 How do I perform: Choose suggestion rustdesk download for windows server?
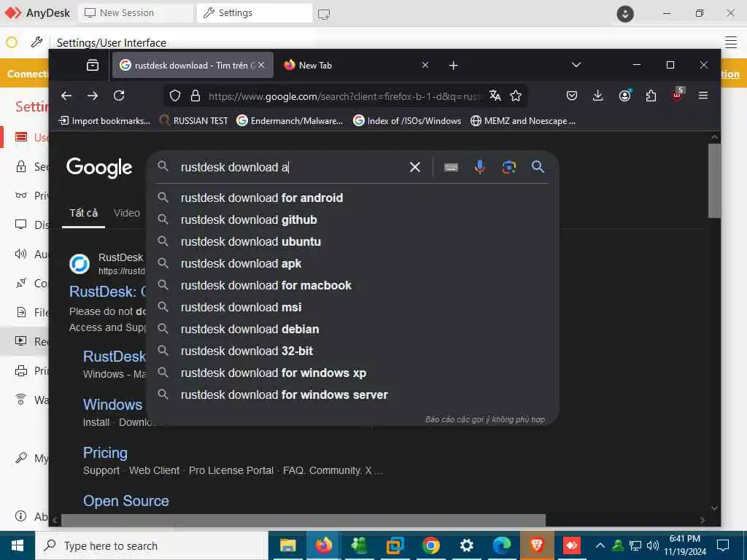[x=352, y=394]
